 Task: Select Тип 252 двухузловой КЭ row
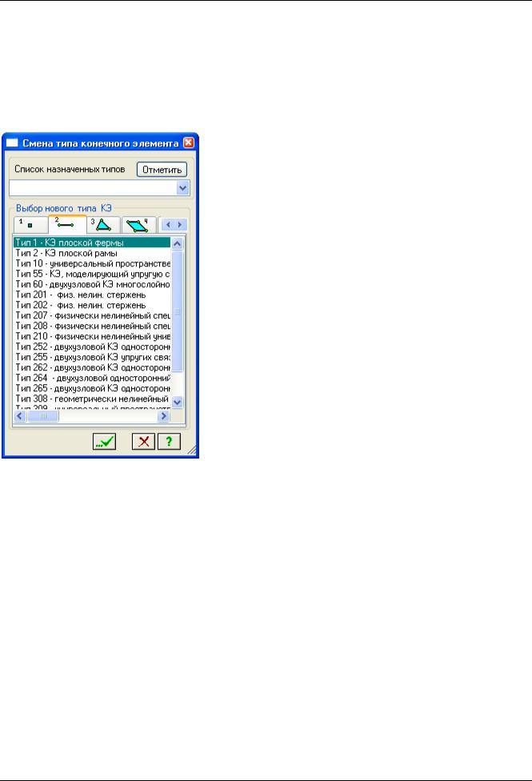point(92,346)
